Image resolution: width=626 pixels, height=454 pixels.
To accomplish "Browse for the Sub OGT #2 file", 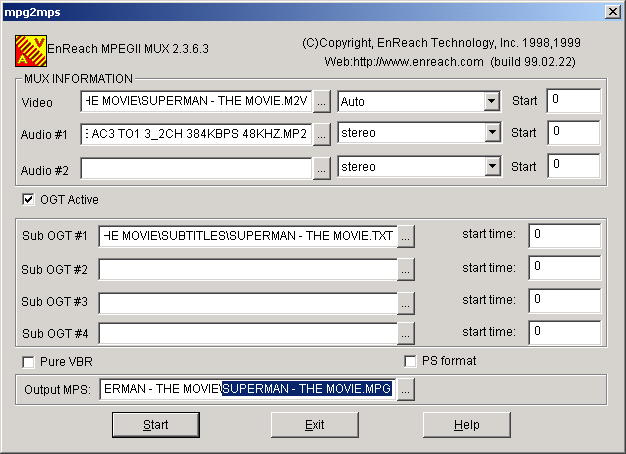I will (x=405, y=269).
